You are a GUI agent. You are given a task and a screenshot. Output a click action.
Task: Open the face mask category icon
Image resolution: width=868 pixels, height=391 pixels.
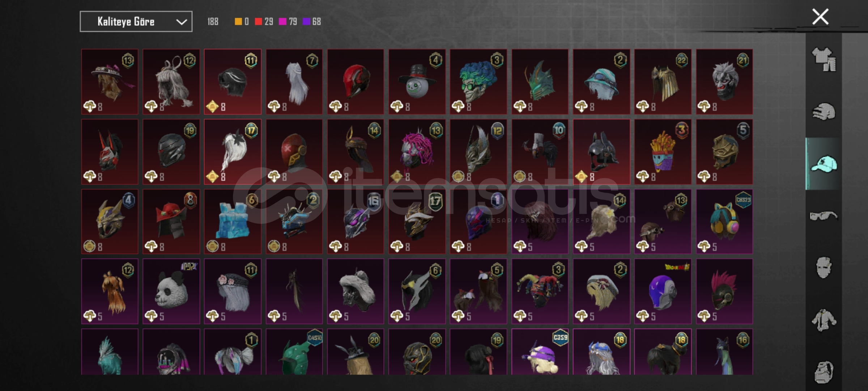824,268
